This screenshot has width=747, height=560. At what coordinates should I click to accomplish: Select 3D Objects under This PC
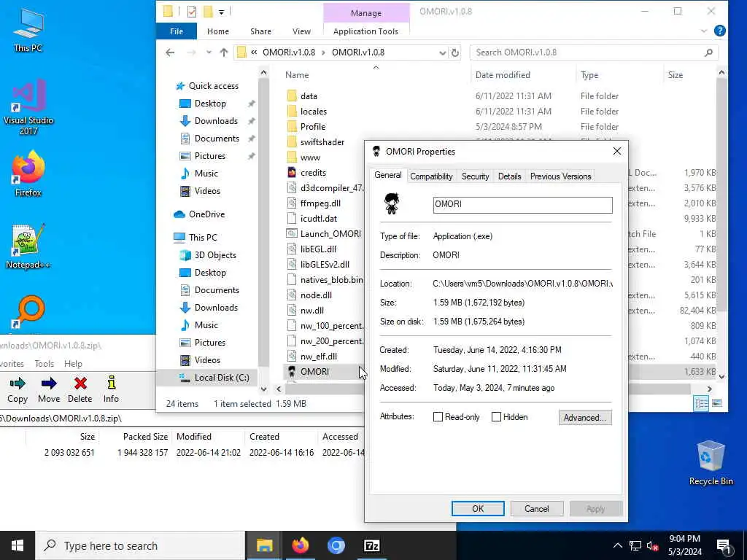tap(215, 254)
